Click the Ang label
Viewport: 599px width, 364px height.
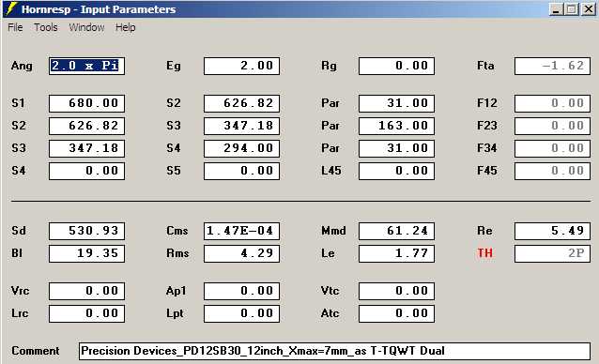tap(22, 66)
